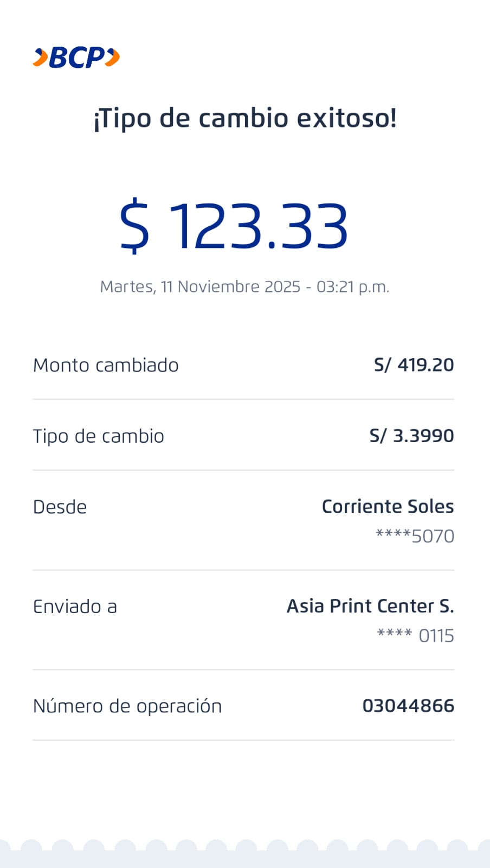Click operation number 03044866

408,706
